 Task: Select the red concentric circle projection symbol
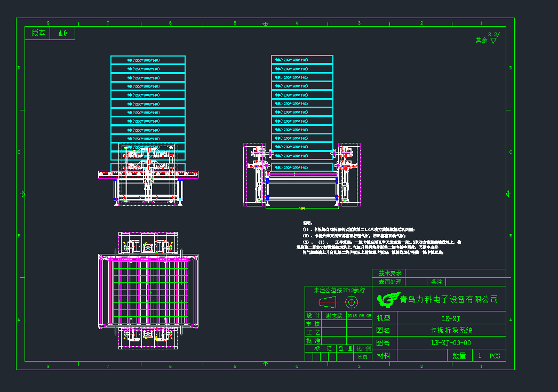click(x=351, y=303)
